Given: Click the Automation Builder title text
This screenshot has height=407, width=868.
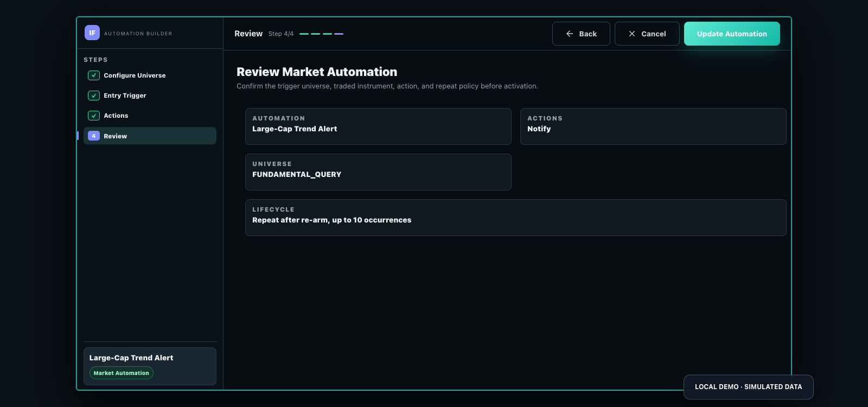Looking at the screenshot, I should (x=138, y=34).
